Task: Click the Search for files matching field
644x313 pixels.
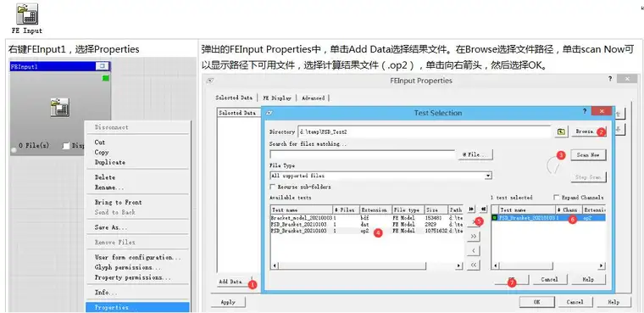Action: (x=362, y=154)
